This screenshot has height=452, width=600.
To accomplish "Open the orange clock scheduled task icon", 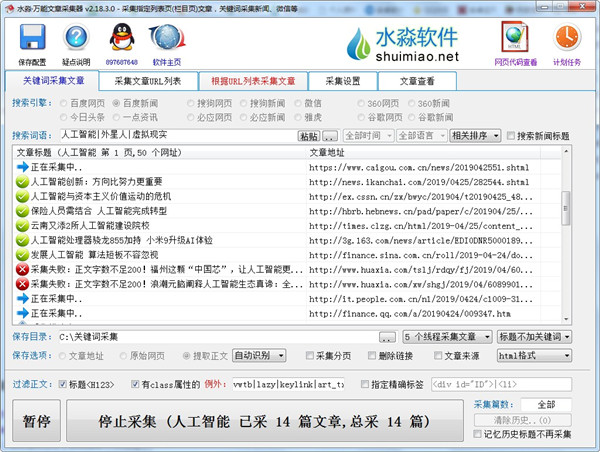I will [x=567, y=37].
